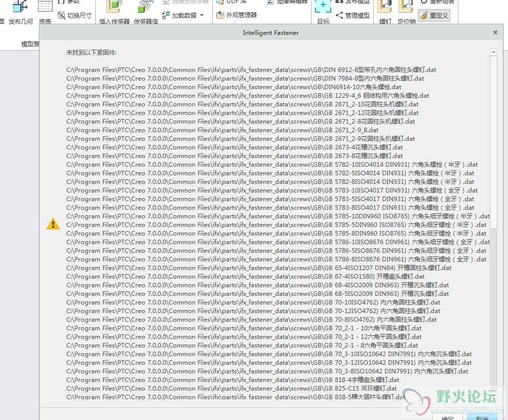Screen dimensions: 508x420
Task: Click the Load Data (加载数据) icon
Action: [166, 15]
